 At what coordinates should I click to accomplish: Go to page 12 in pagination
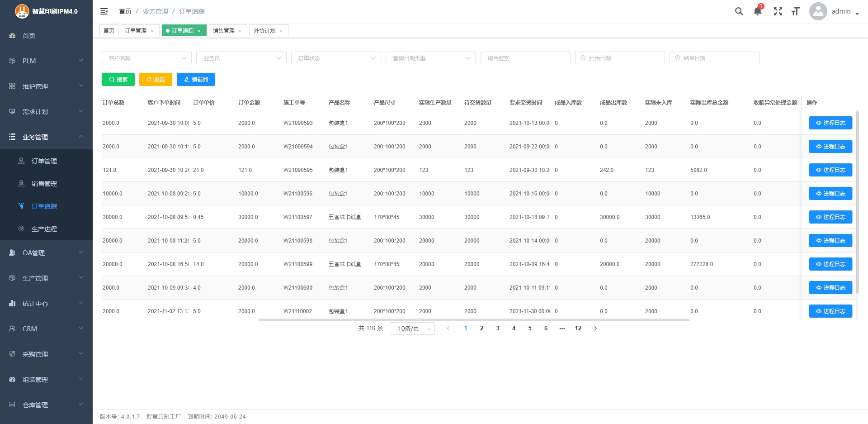point(578,329)
